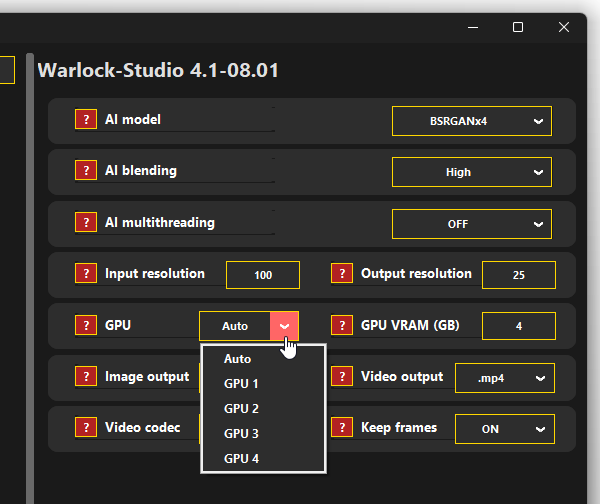Click the vertical scrollbar beside settings panel
The width and height of the screenshot is (600, 504).
[30, 279]
